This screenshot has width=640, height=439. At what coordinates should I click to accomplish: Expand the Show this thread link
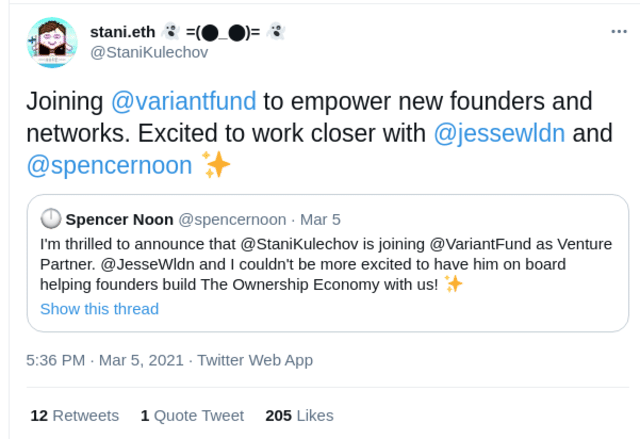(x=99, y=309)
